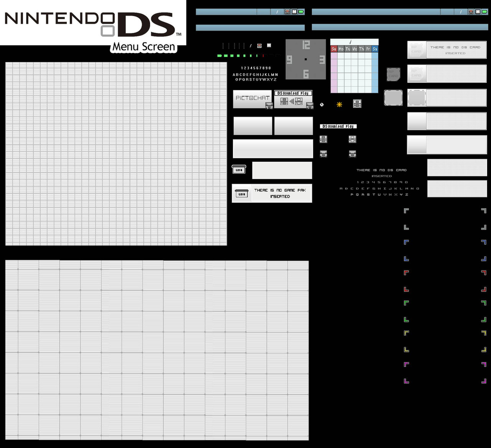Image resolution: width=491 pixels, height=448 pixels.
Task: Click the yellow top-right corner bracket
Action: tap(484, 333)
